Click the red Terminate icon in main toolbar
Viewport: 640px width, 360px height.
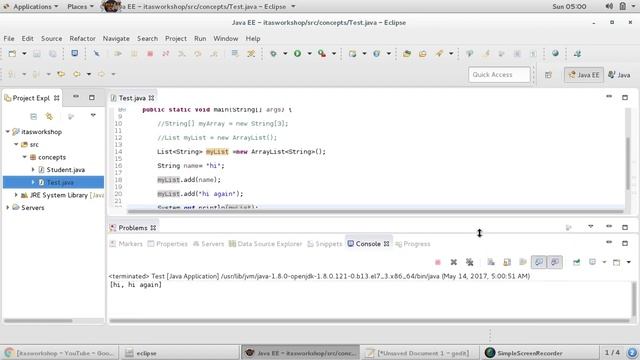pyautogui.click(x=150, y=53)
